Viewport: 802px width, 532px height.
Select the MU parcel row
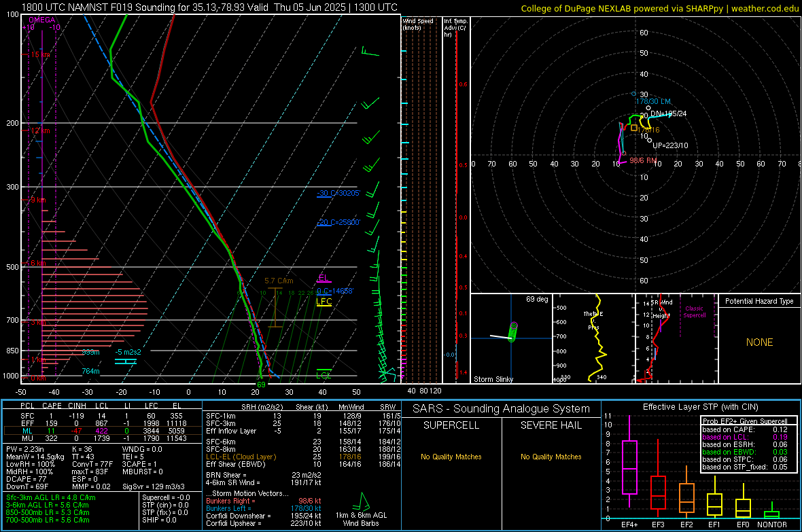point(103,438)
